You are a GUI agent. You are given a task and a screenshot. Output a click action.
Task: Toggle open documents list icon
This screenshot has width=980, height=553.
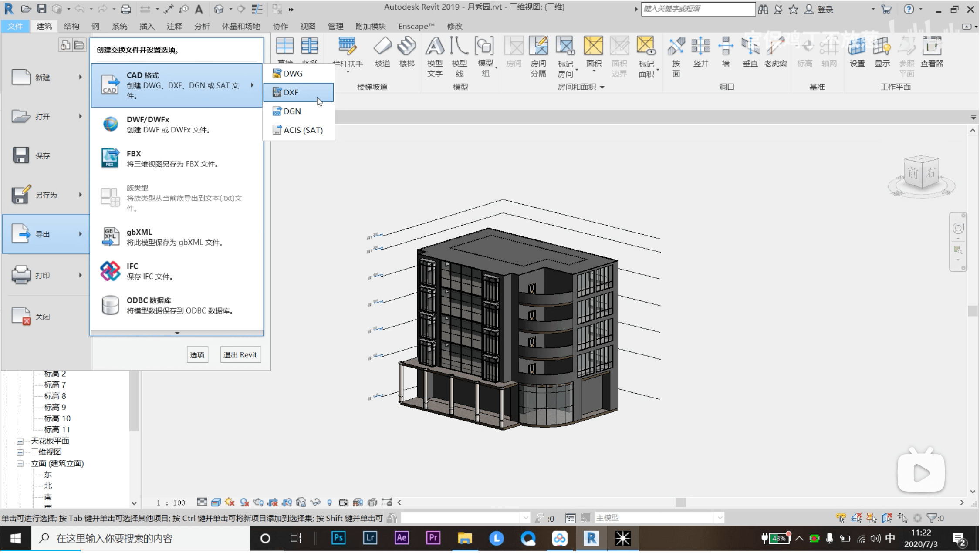click(x=79, y=45)
